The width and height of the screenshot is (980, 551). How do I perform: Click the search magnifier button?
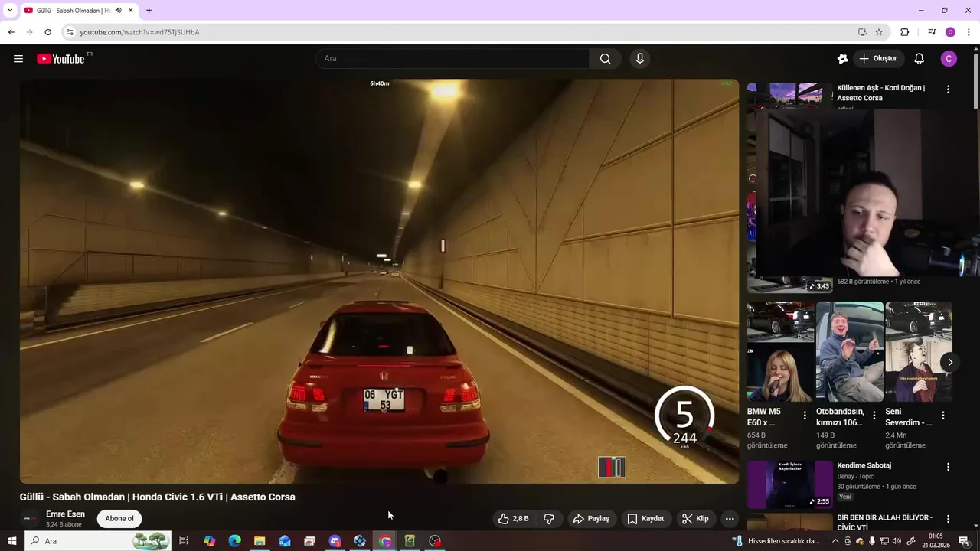click(x=605, y=59)
